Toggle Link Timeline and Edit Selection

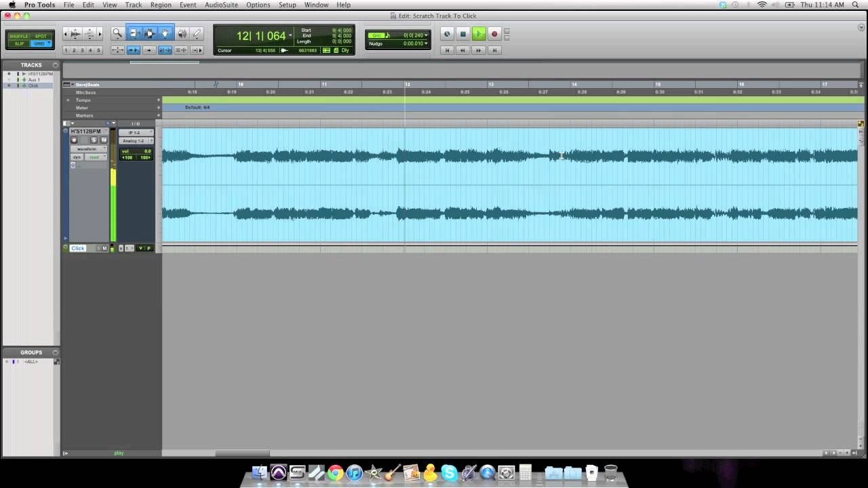coord(165,50)
